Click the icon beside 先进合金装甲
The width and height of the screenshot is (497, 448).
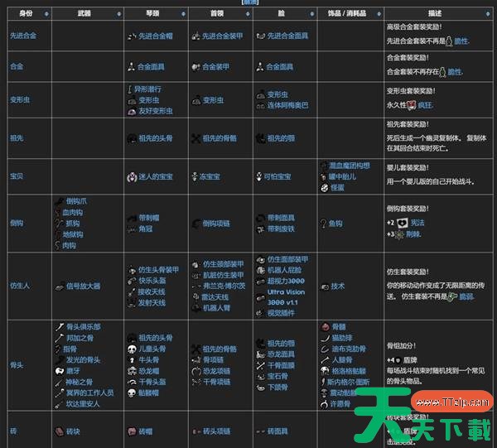point(195,36)
